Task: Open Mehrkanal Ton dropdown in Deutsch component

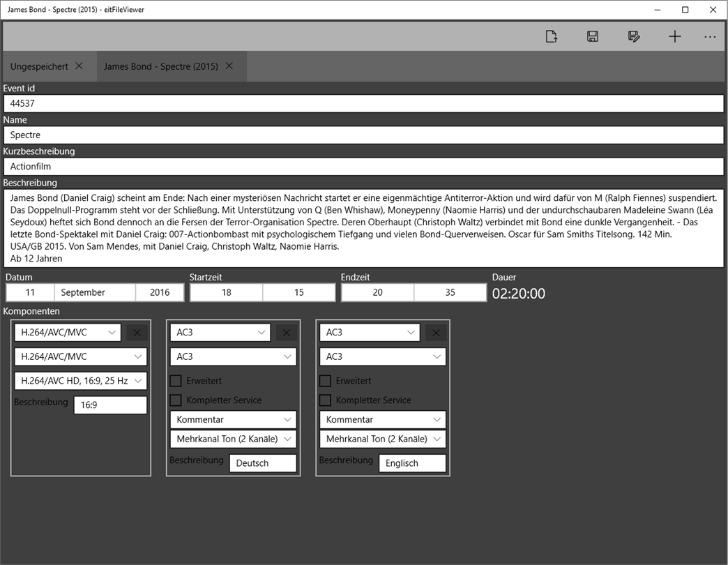Action: 233,439
